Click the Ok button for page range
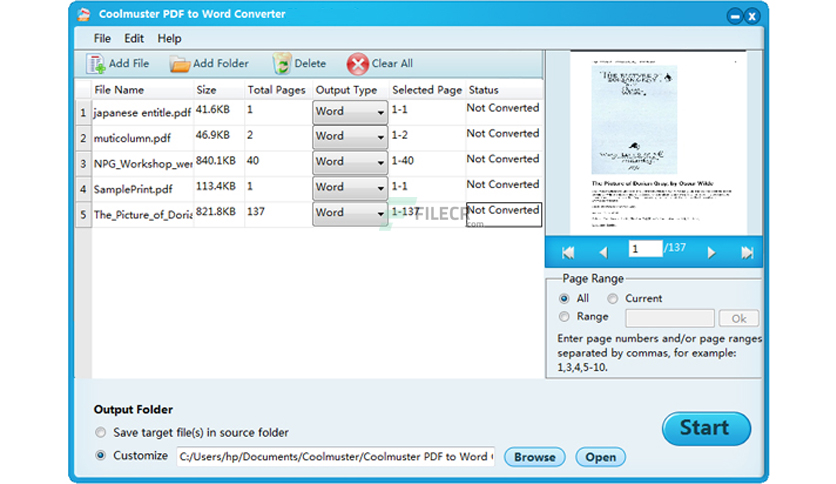Viewport: 836px width, 484px height. point(738,319)
